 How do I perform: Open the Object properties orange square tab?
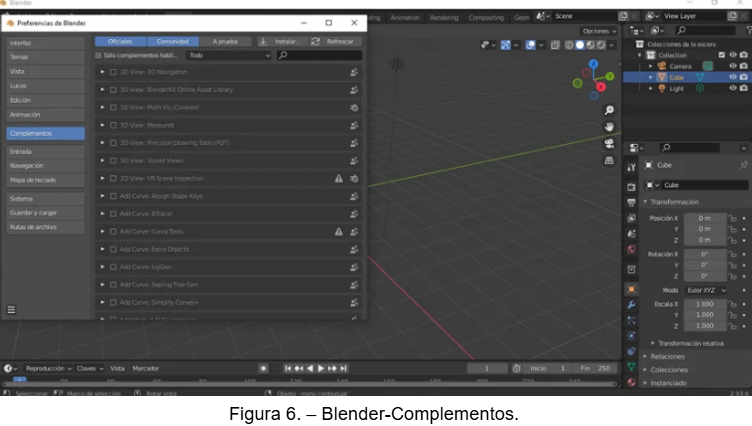point(631,289)
